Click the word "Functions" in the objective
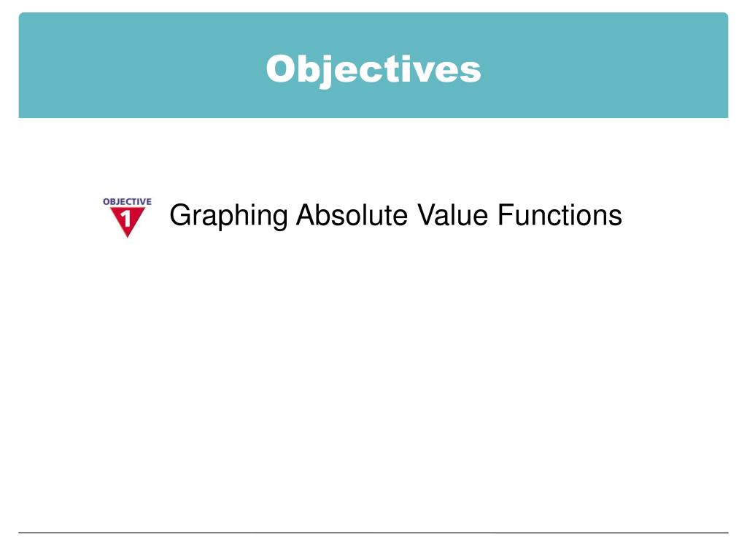 (x=560, y=216)
